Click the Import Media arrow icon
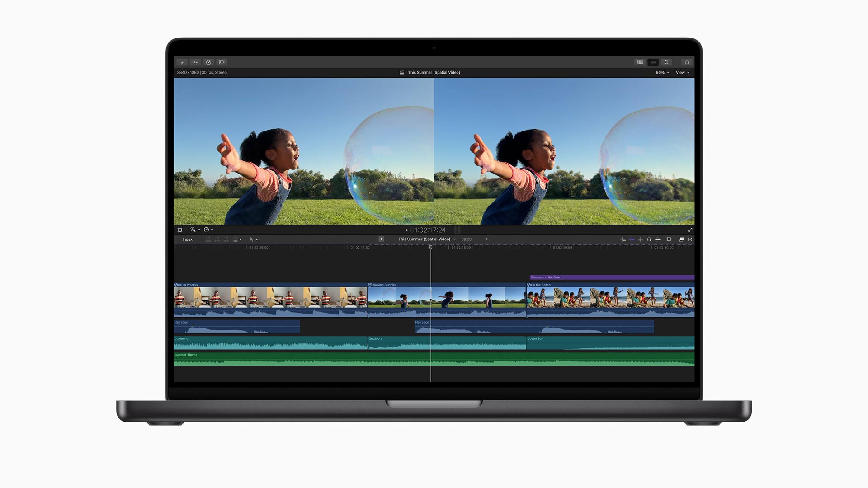The image size is (868, 488). (x=182, y=62)
